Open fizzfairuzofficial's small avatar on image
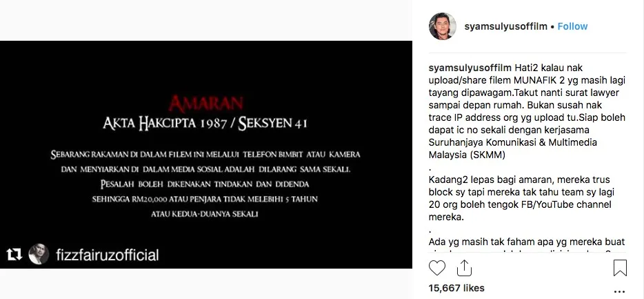This screenshot has height=299, width=644. click(39, 255)
